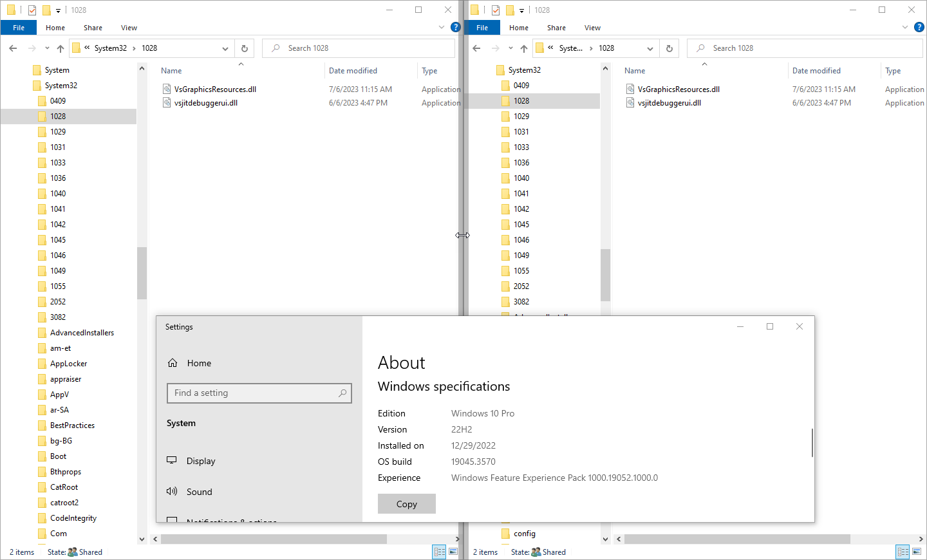Viewport: 927px width, 560px height.
Task: Open Home tab in left Explorer window
Action: 55,28
